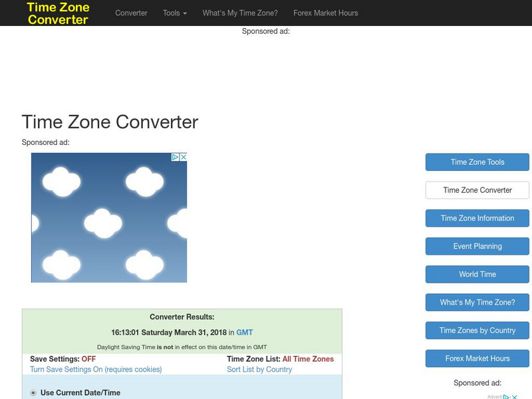The image size is (532, 399).
Task: Select Forex Market Hours in the navbar
Action: (327, 12)
